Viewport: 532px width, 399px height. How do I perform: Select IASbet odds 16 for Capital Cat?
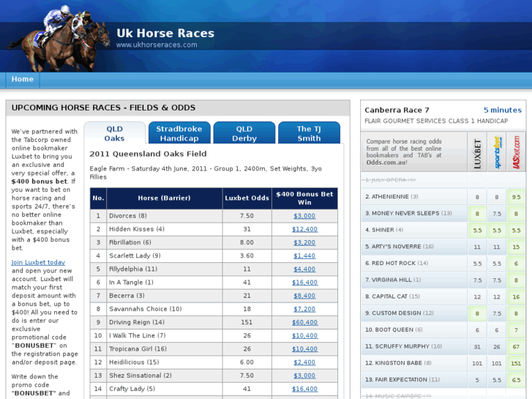point(517,297)
